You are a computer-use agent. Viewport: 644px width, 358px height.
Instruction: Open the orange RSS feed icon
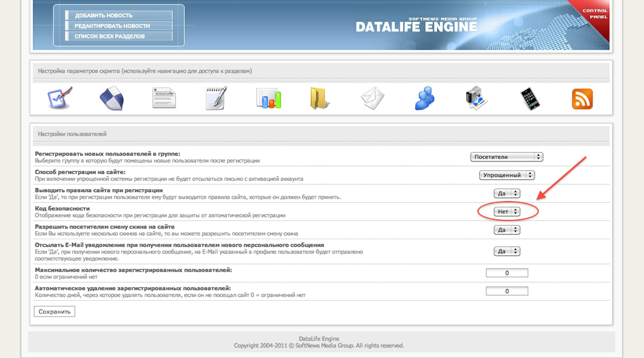tap(582, 99)
